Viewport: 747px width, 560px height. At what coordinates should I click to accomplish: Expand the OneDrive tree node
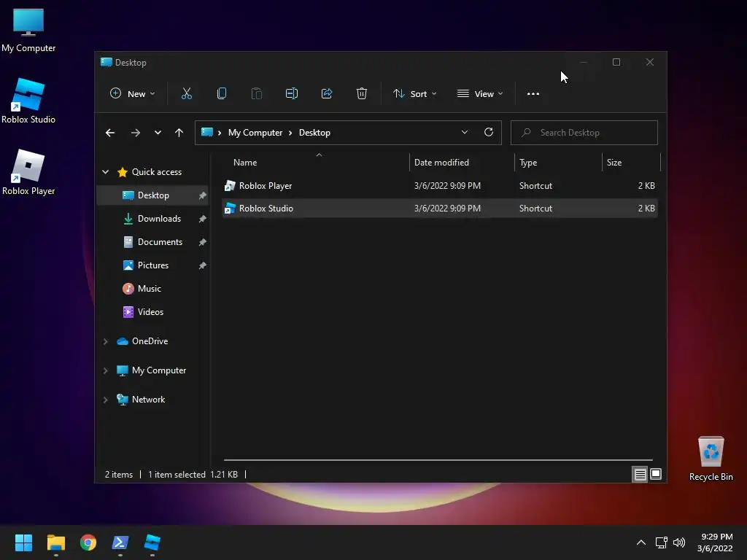tap(106, 341)
